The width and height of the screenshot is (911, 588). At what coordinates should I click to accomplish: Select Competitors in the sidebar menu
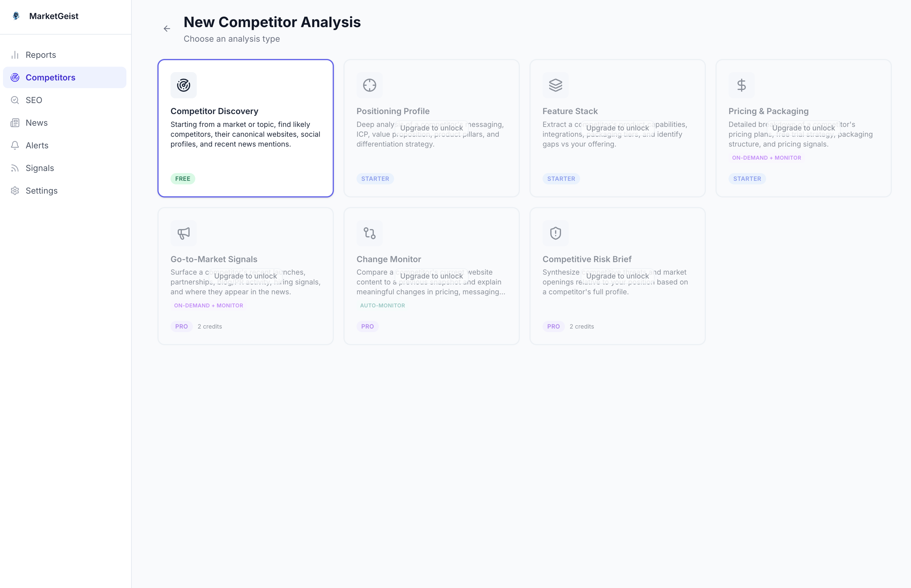[50, 77]
